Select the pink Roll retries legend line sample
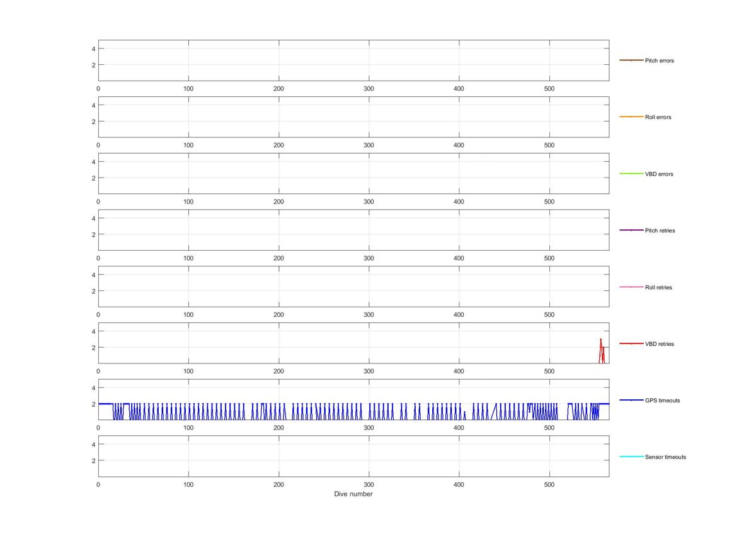 click(631, 287)
